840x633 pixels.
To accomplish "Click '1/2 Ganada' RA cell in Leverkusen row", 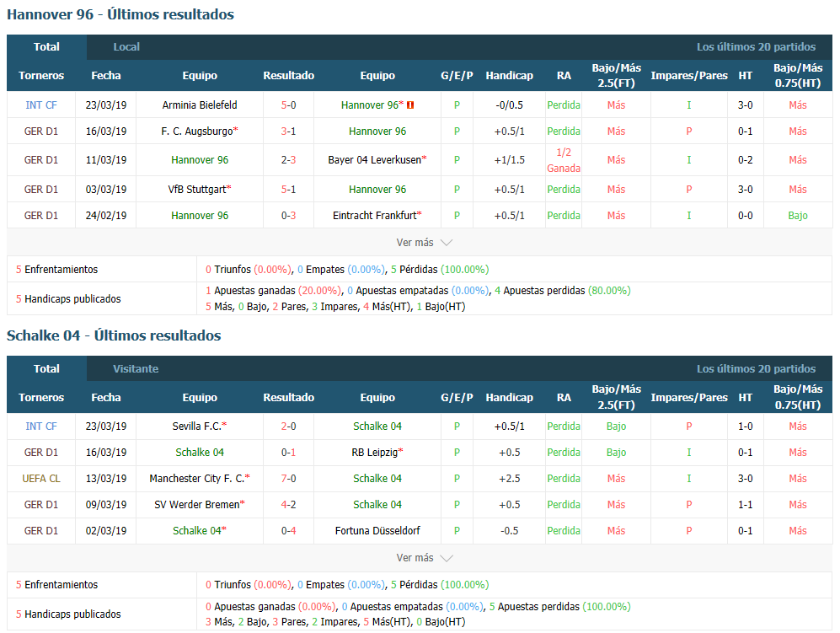I will pyautogui.click(x=564, y=160).
